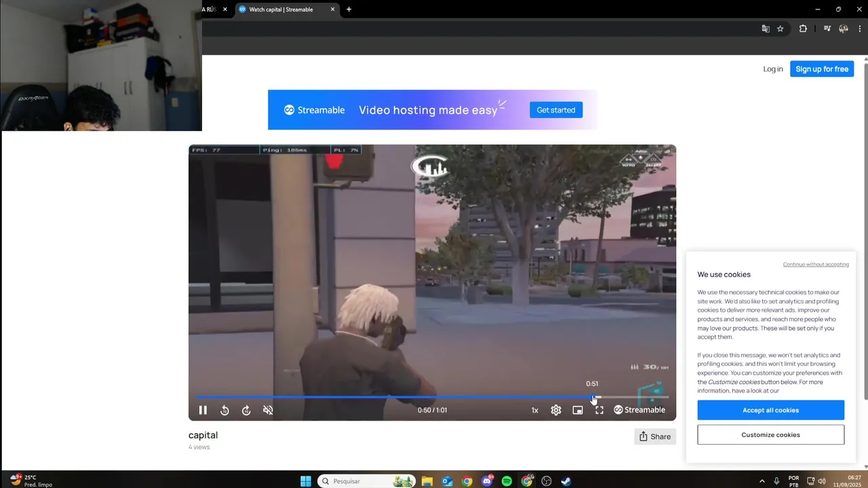The height and width of the screenshot is (488, 868).
Task: Click the microphone tray icon
Action: coord(776,481)
